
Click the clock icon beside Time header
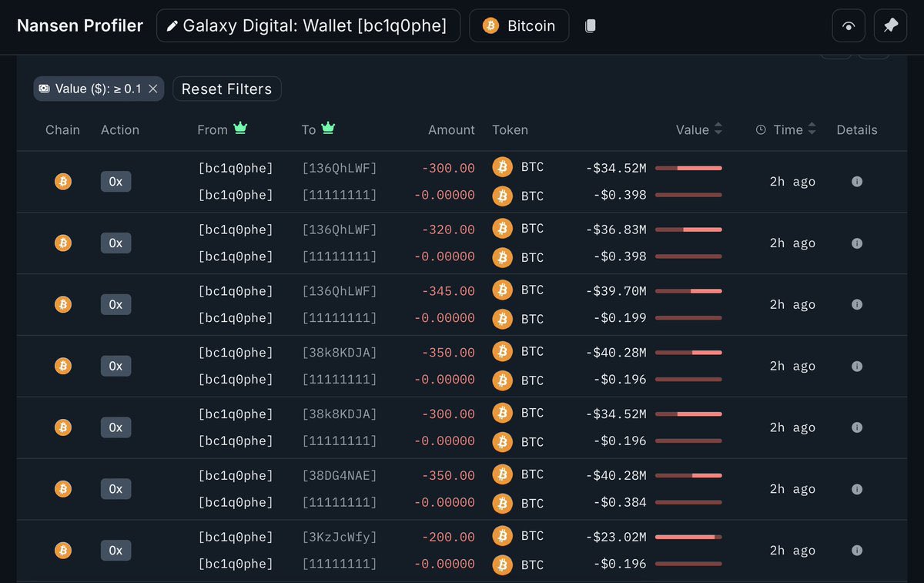coord(761,130)
